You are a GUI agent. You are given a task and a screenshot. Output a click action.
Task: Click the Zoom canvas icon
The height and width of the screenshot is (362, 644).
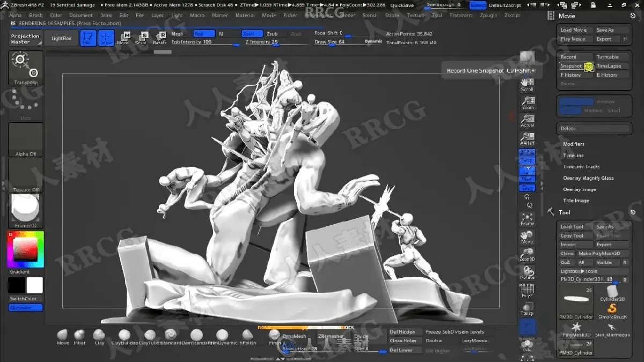click(527, 102)
